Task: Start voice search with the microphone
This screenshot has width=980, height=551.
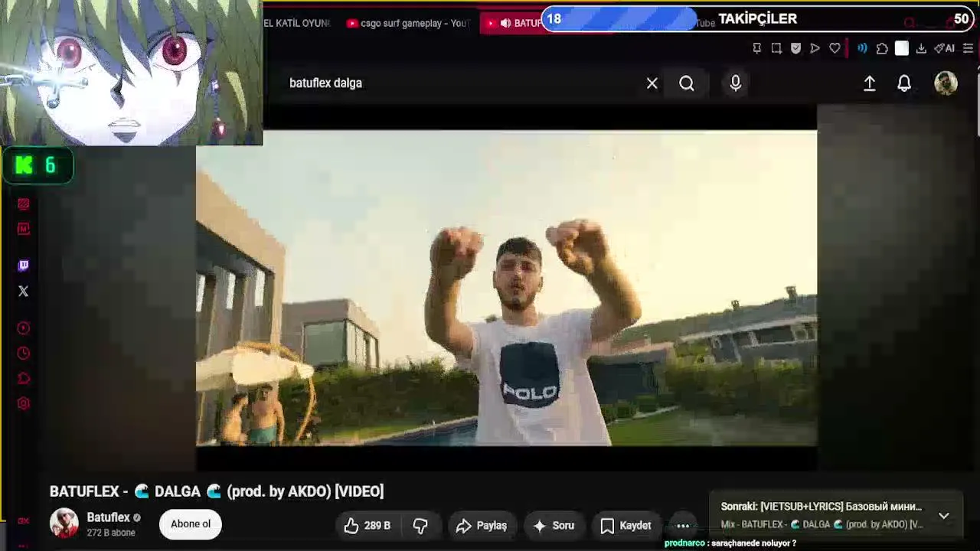Action: point(736,83)
